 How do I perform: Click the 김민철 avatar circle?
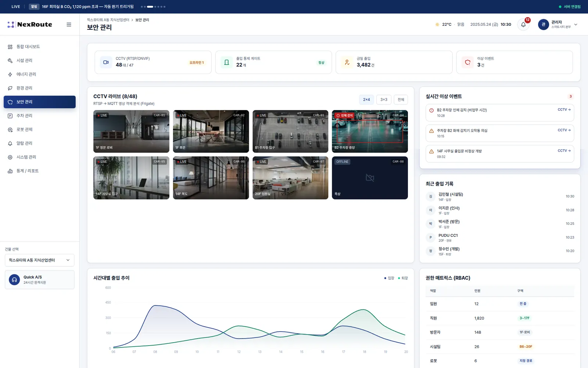click(x=431, y=197)
